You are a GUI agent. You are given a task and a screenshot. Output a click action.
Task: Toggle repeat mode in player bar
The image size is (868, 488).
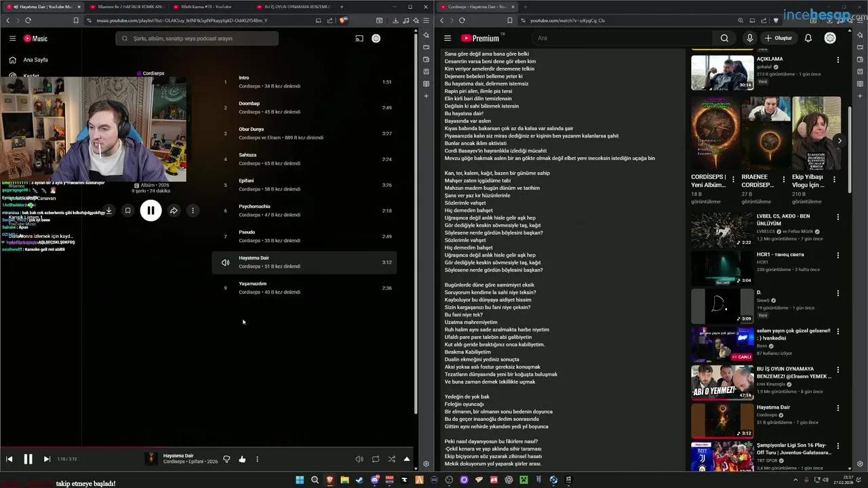[x=376, y=459]
